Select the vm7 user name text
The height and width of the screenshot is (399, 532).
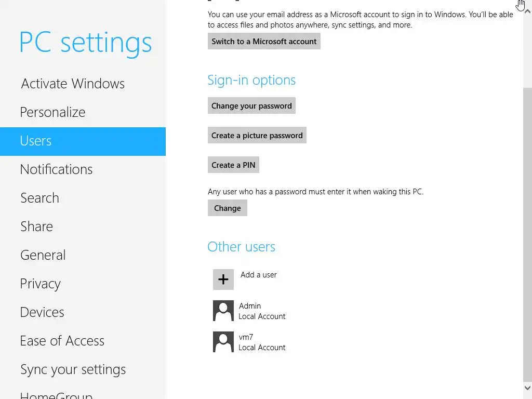246,337
